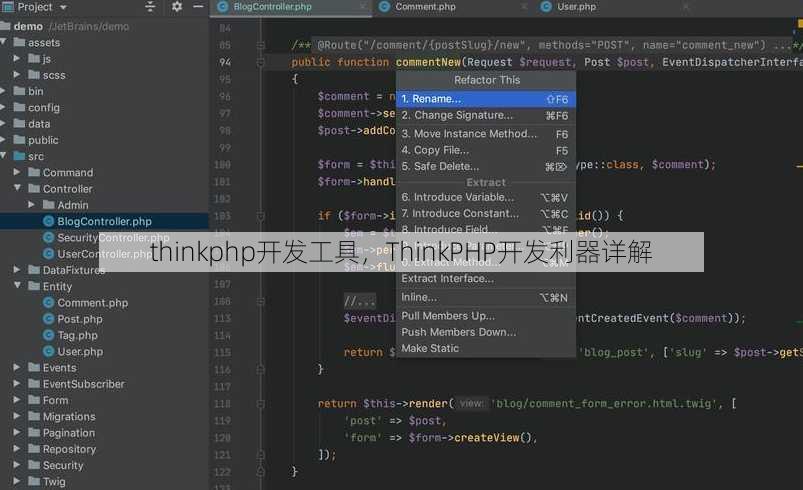Click the Repository folder icon

click(34, 449)
